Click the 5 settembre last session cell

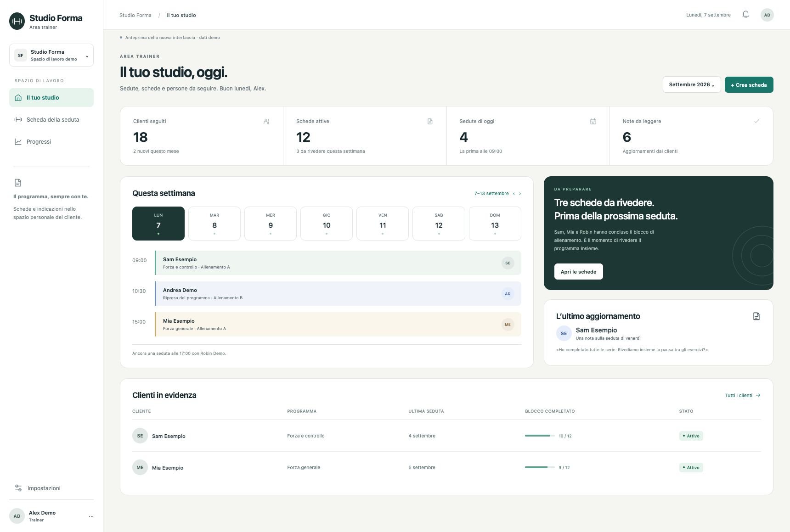click(422, 468)
